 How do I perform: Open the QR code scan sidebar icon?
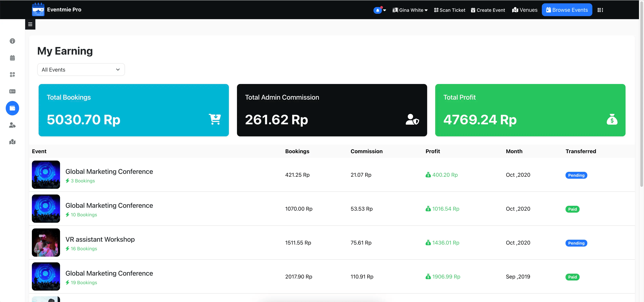[x=12, y=75]
